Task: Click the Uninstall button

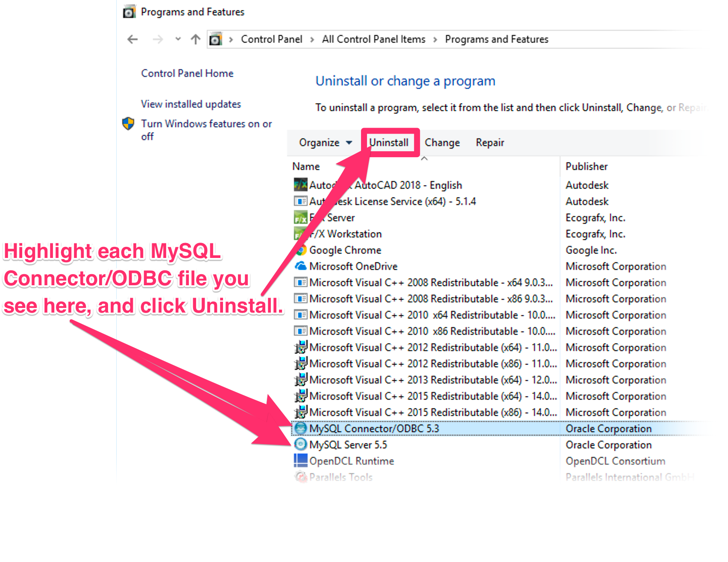Action: tap(389, 142)
